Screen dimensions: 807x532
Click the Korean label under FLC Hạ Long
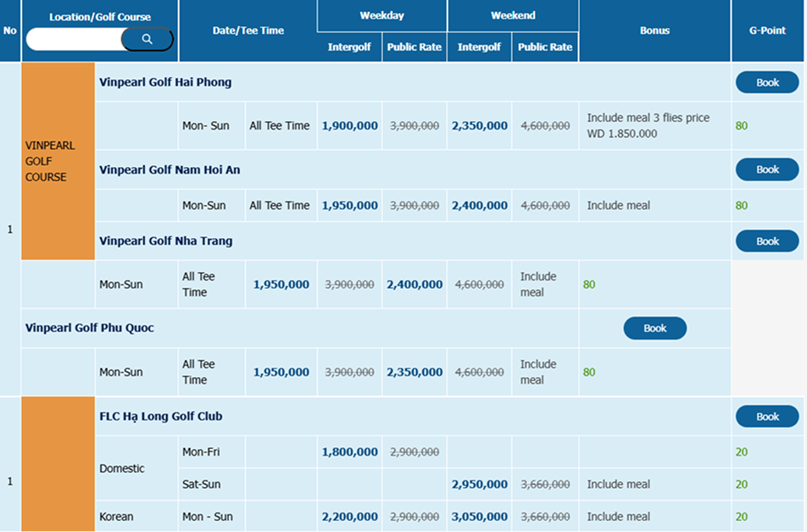(x=116, y=517)
